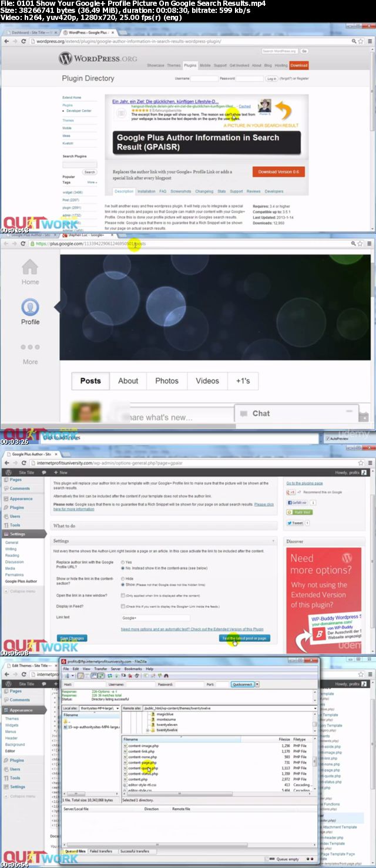This screenshot has height=868, width=376.
Task: Open the Remote site path dropdown
Action: pyautogui.click(x=314, y=708)
